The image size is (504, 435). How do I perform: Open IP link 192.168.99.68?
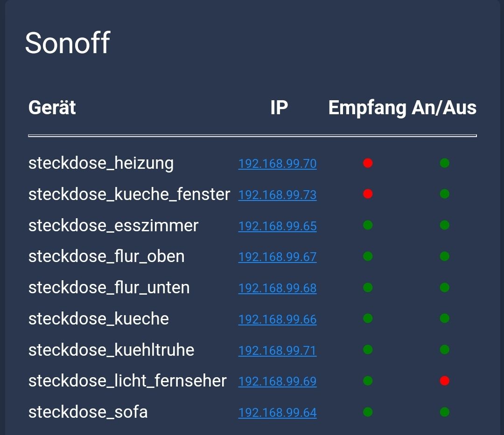coord(277,288)
